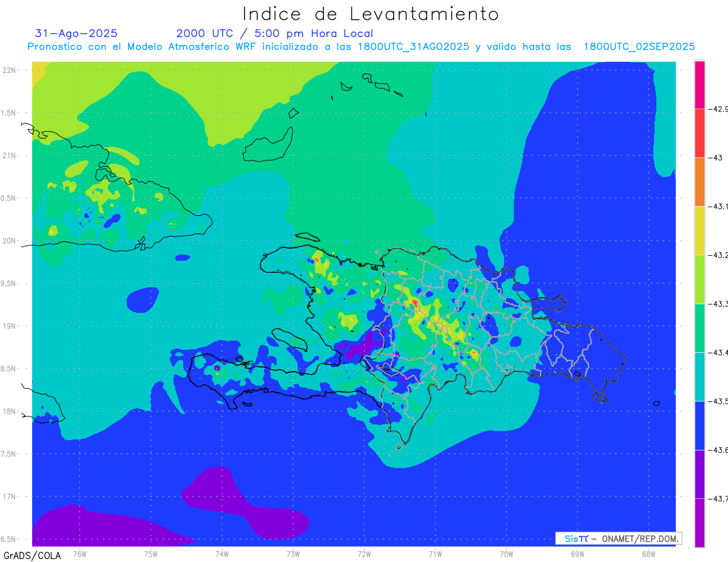Pick the cyan swatch between -43.4 and -43.5
This screenshot has width=728, height=562.
coord(699,377)
